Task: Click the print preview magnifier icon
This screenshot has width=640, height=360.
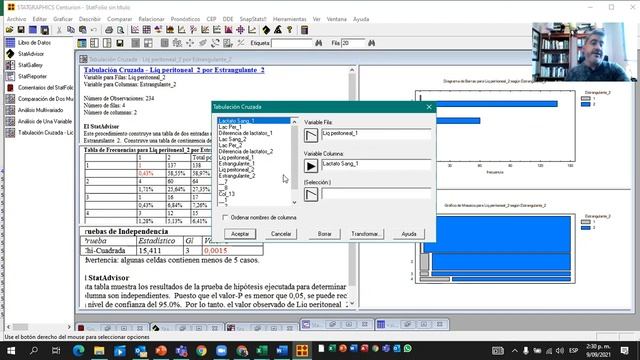Action: click(x=120, y=30)
